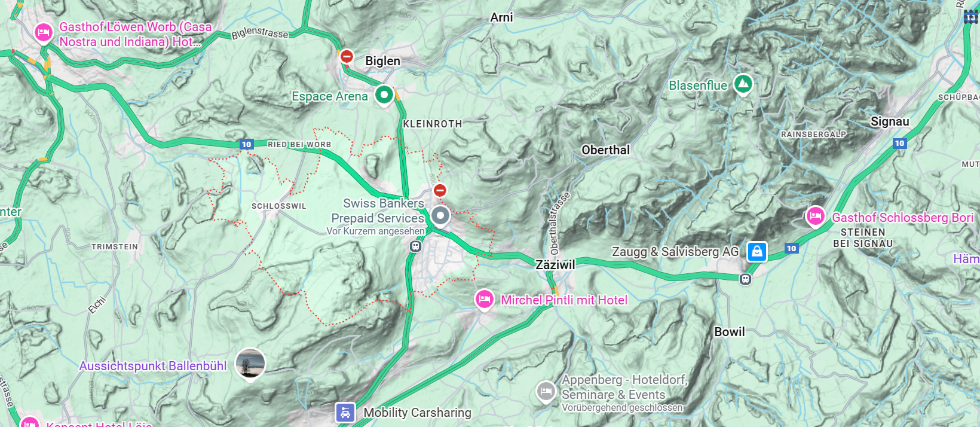
Task: Open the Zaugg & Salvisberg AG shop icon
Action: (757, 252)
